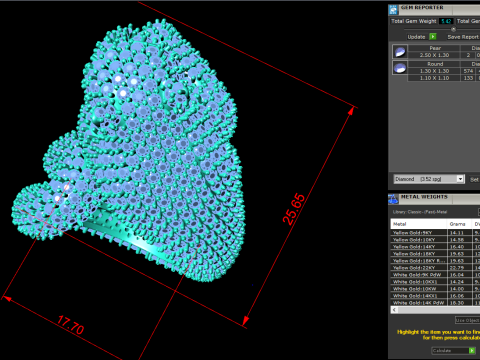480x360 pixels.
Task: Select the Yellow Gold 10KY row
Action: [x=435, y=240]
